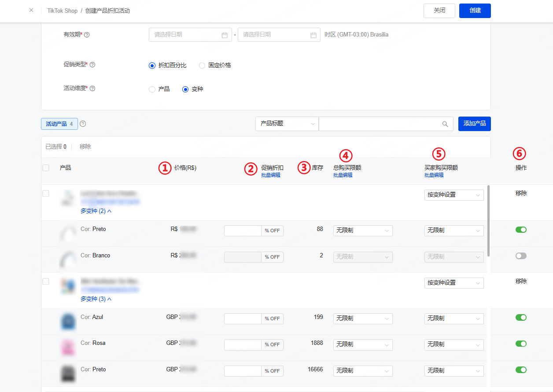Open help icon next to 活动产品 tab
Screen dimensions: 553x392
(83, 124)
